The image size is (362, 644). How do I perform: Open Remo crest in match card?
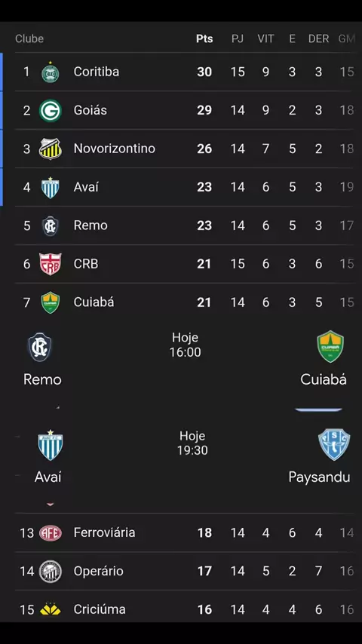click(39, 348)
